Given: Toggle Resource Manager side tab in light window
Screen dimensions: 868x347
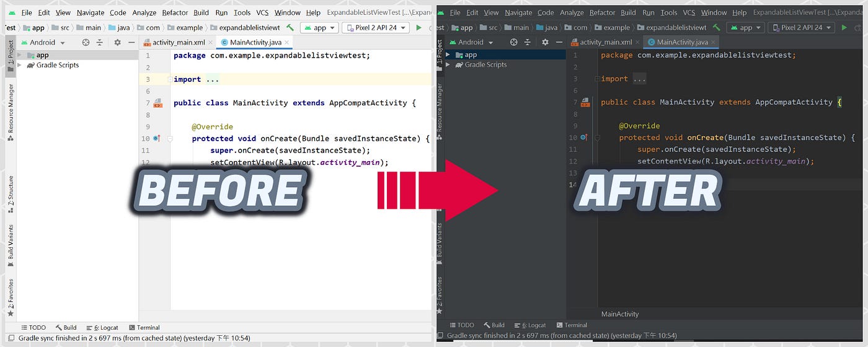Looking at the screenshot, I should [11, 113].
